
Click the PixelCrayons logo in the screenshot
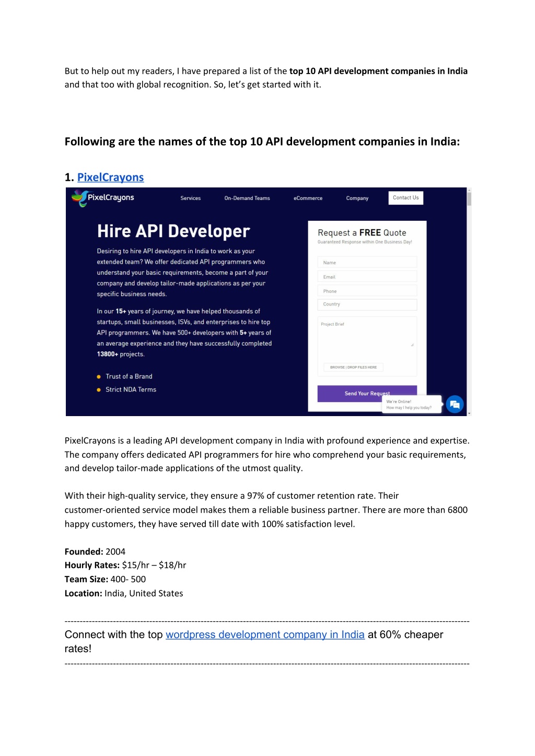[103, 198]
